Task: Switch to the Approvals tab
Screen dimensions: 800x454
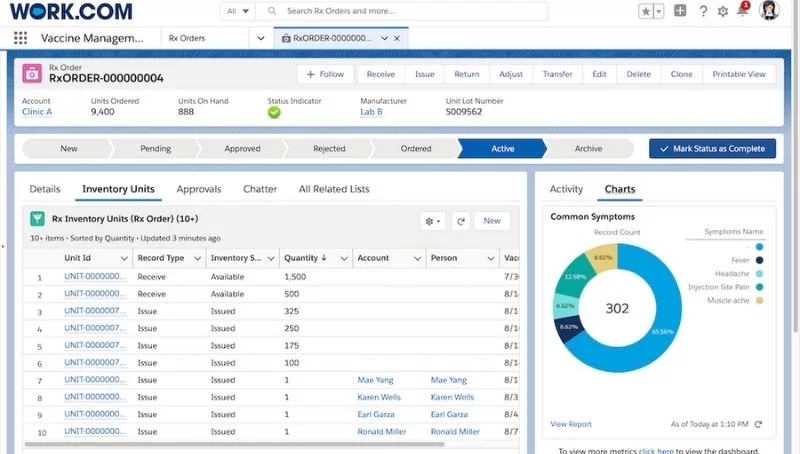Action: 199,189
